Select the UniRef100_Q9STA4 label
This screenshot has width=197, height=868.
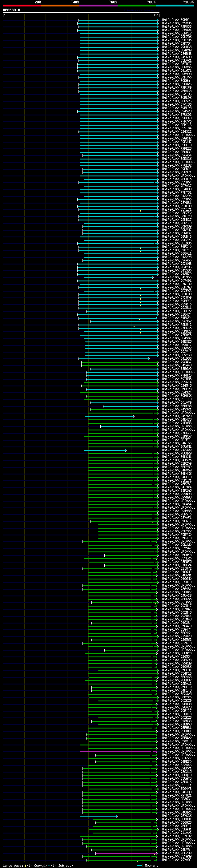point(177,128)
